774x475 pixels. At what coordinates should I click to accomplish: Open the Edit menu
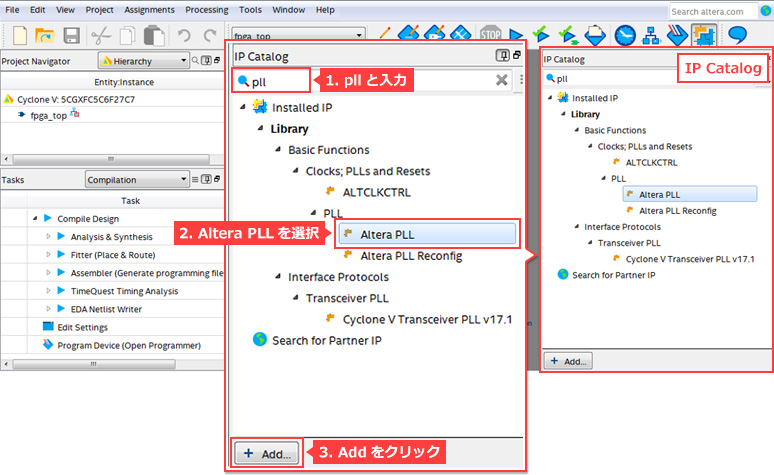(x=38, y=9)
